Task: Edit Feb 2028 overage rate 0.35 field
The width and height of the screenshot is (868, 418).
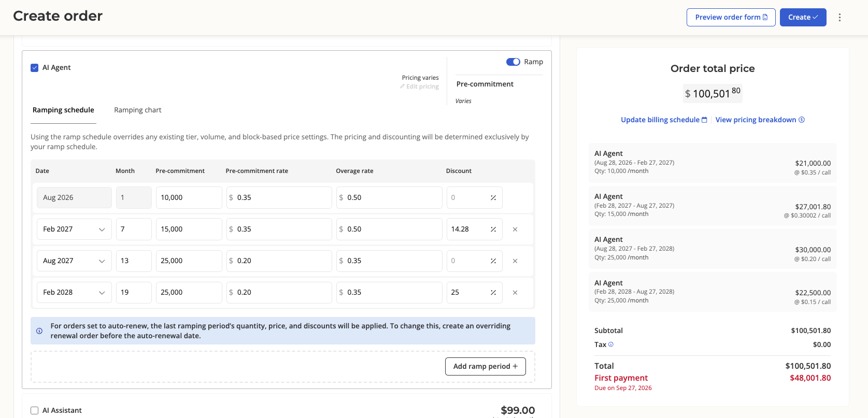Action: 389,292
